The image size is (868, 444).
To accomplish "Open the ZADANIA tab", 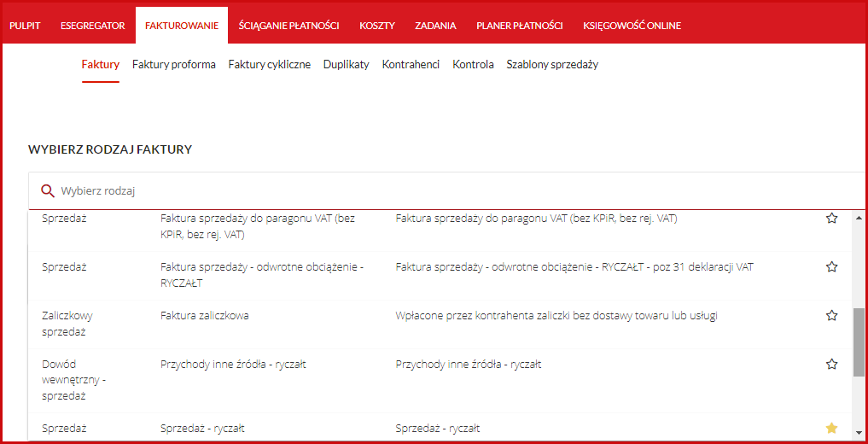I will (x=435, y=26).
